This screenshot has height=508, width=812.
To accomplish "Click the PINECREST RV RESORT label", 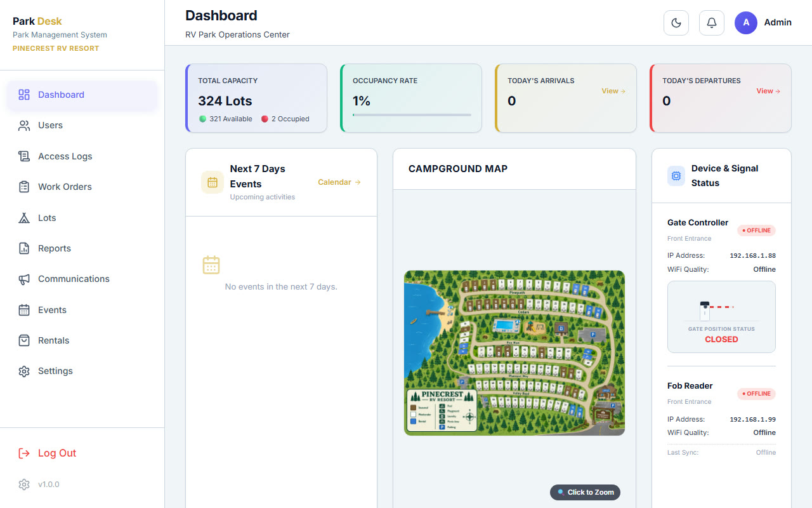I will tap(56, 48).
